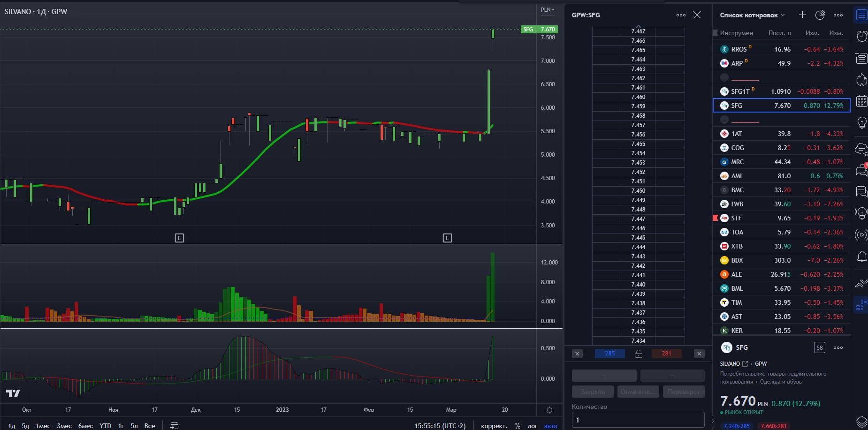868x430 pixels.
Task: Cancel ask orders with right X button
Action: click(x=699, y=354)
